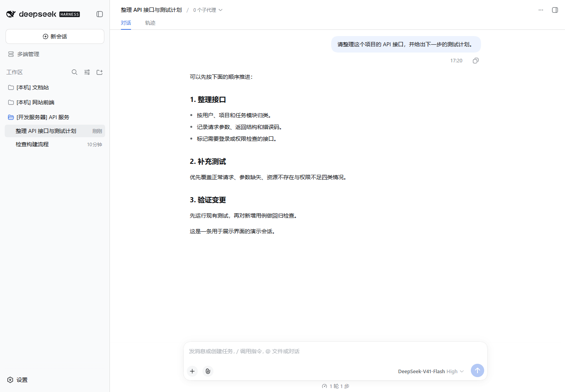Click the 1 轮 1 步 status
The image size is (565, 392).
pos(335,386)
